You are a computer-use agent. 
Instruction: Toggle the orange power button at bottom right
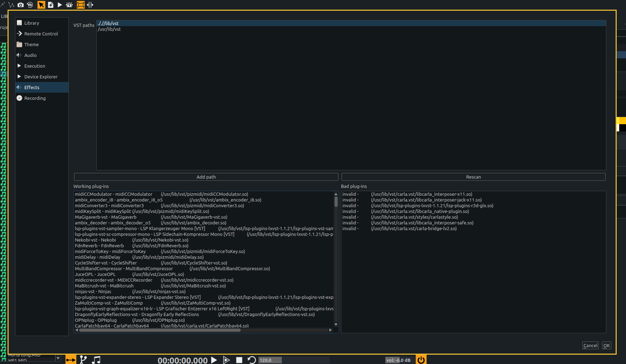click(421, 359)
